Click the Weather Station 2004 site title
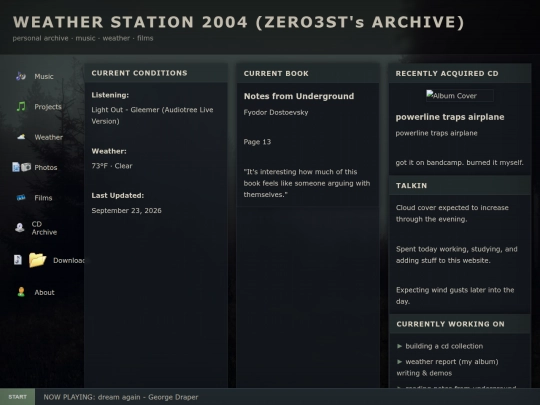The height and width of the screenshot is (405, 540). pos(239,22)
